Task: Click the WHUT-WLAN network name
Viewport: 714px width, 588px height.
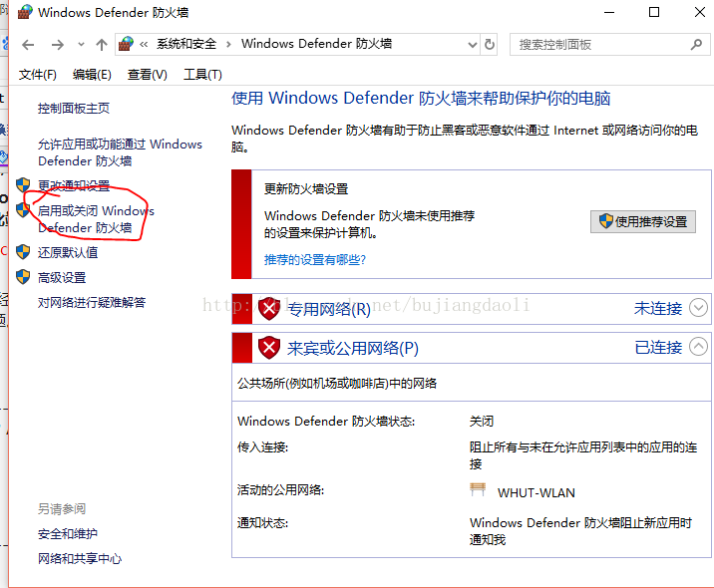Action: (x=536, y=493)
